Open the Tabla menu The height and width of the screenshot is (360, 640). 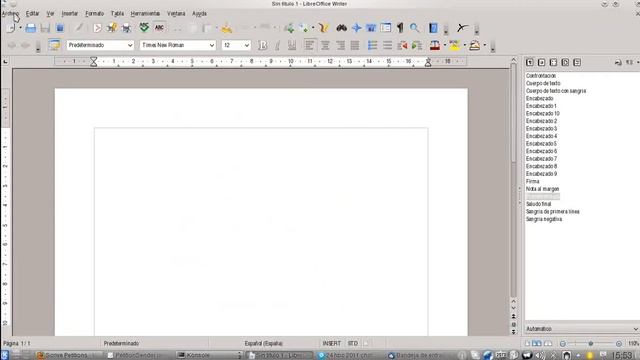[x=117, y=13]
